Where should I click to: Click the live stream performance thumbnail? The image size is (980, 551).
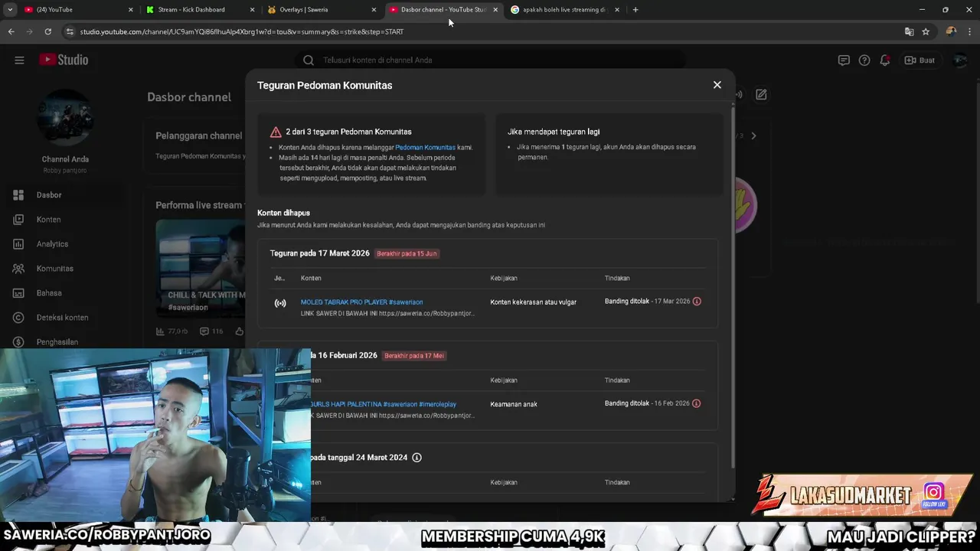click(x=201, y=269)
